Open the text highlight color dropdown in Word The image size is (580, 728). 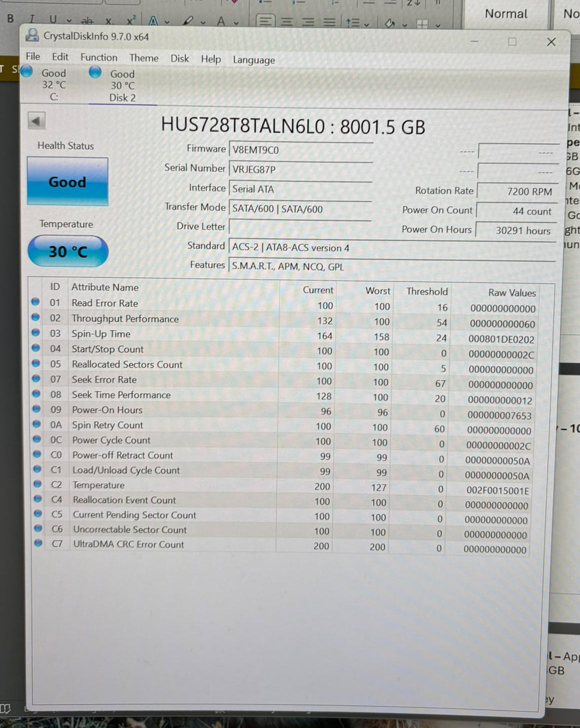tap(203, 22)
